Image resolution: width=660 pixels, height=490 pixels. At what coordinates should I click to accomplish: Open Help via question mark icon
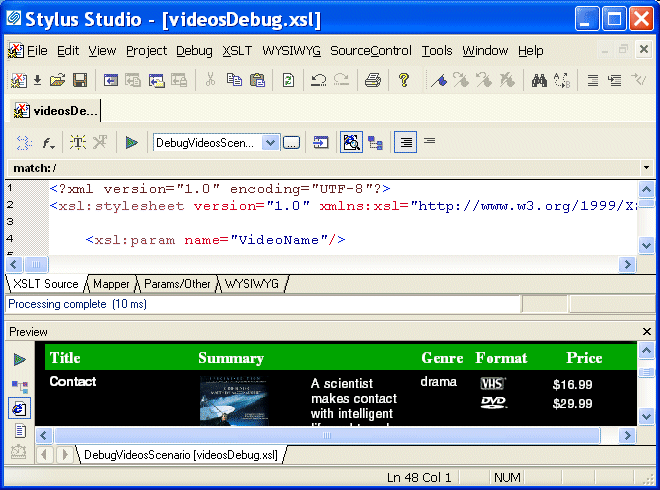[x=404, y=81]
